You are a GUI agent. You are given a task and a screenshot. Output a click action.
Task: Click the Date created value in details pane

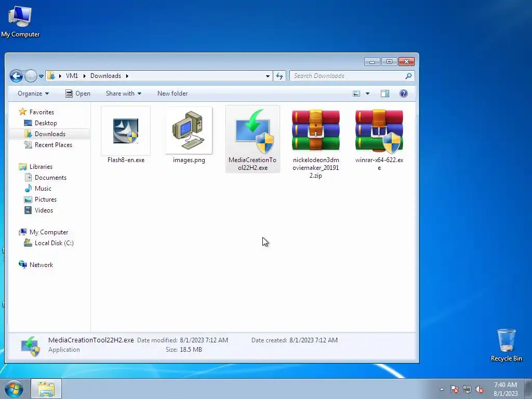click(x=313, y=340)
